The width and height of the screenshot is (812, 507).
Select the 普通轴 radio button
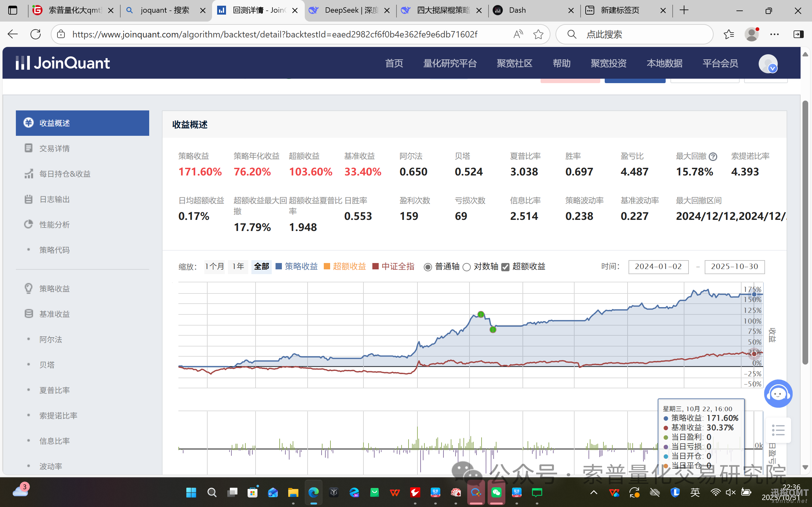coord(428,267)
